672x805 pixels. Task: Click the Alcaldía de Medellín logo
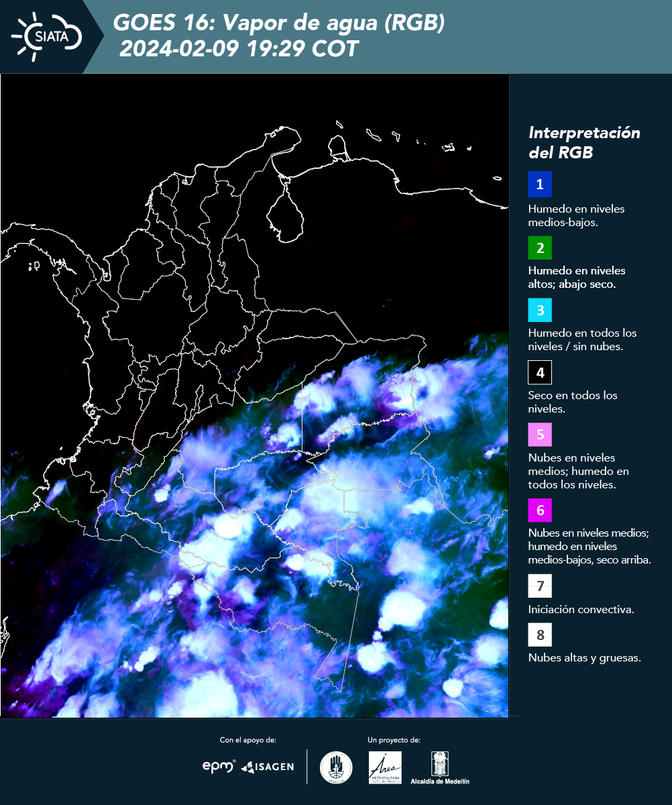[x=440, y=768]
